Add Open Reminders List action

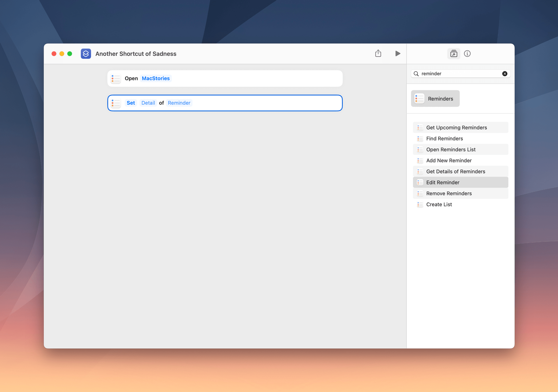coord(460,149)
